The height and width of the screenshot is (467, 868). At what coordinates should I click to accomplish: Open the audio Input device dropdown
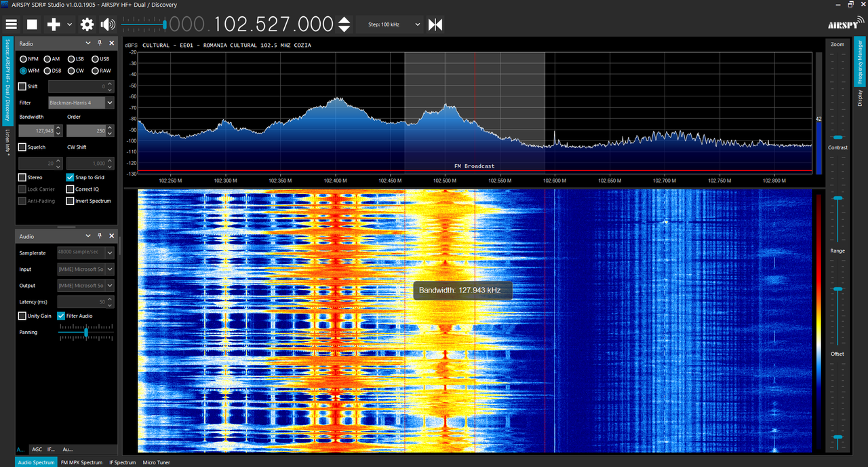pos(86,269)
